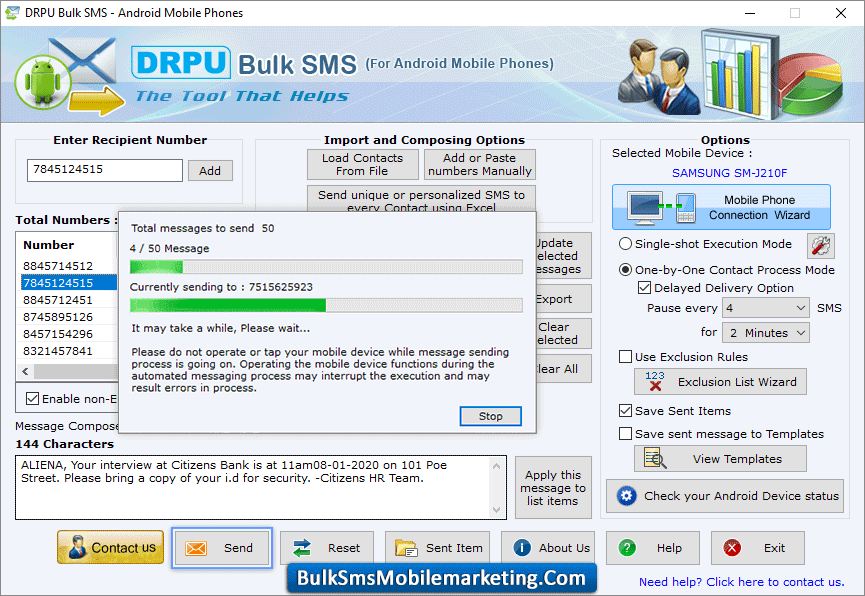Click SAMSUNG SM-J210F device name

tap(729, 173)
